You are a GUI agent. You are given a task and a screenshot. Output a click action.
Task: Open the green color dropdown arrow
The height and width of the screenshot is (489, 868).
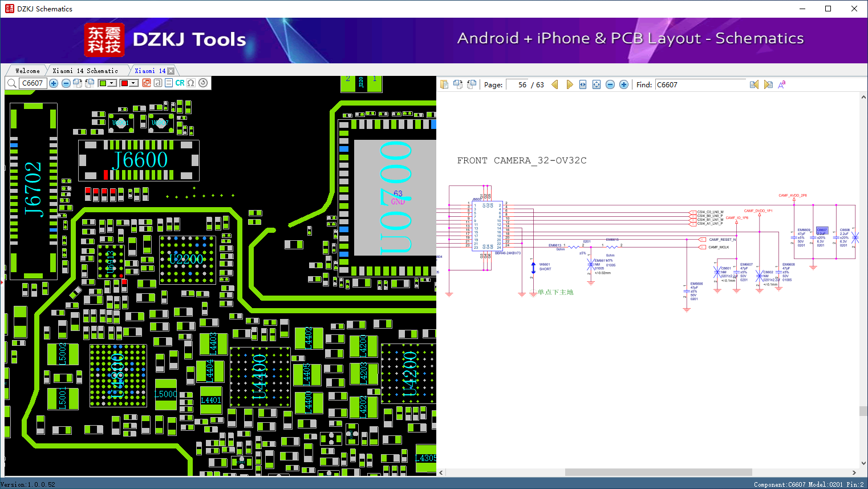pyautogui.click(x=112, y=83)
